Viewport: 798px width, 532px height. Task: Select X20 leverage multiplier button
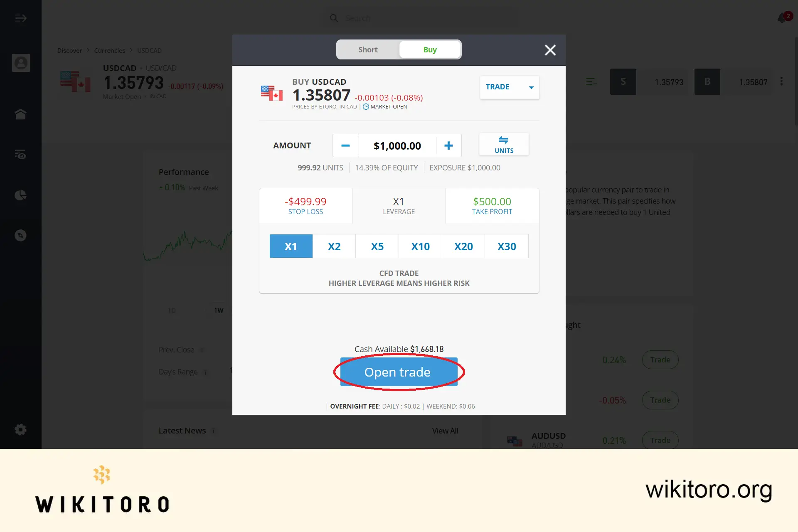coord(463,246)
